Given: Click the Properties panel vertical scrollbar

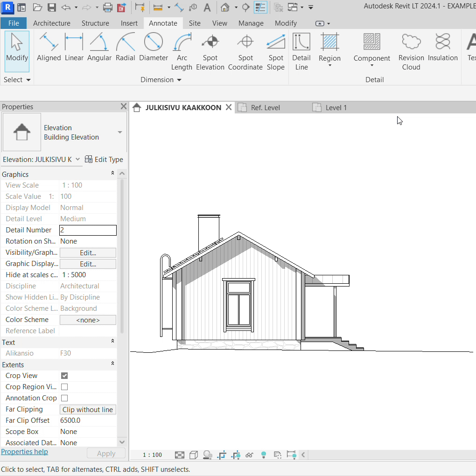Looking at the screenshot, I should click(122, 257).
